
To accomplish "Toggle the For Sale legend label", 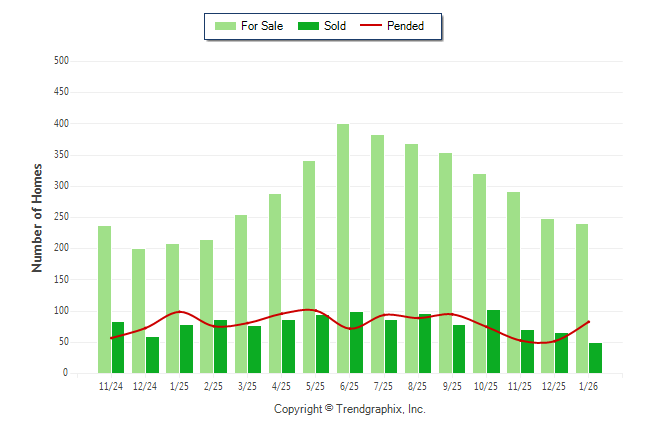I will 261,26.
